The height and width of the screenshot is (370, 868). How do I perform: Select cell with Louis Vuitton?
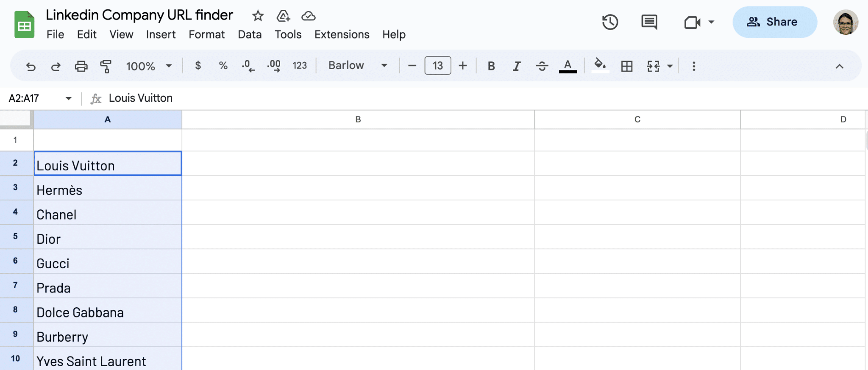tap(108, 164)
